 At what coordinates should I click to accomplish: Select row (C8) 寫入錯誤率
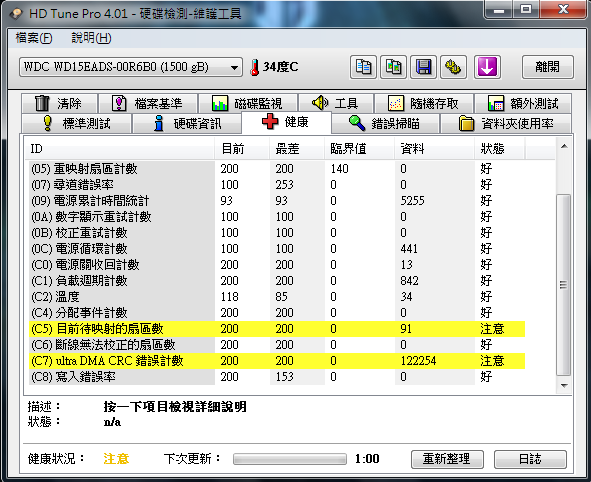pos(277,377)
